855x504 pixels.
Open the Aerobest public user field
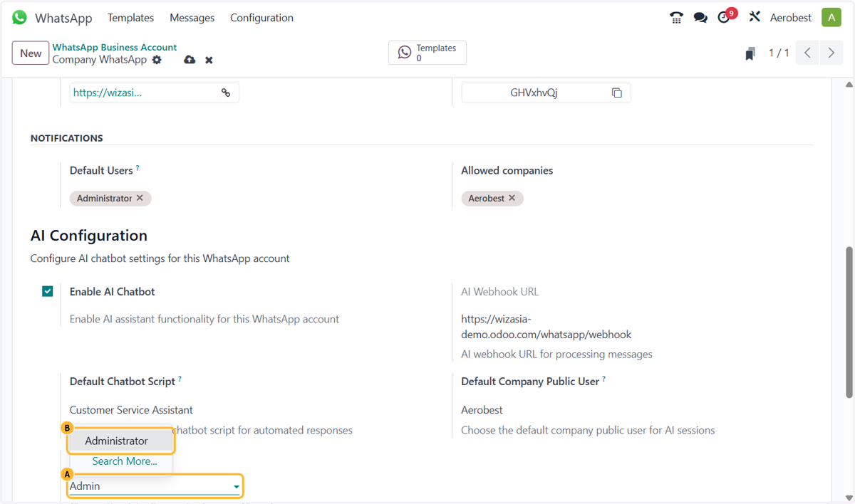(x=482, y=410)
